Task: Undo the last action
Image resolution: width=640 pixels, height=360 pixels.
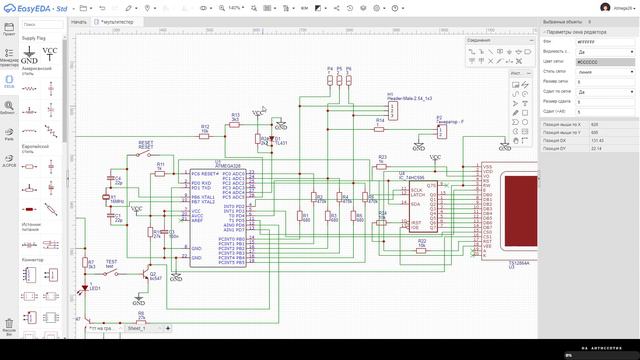Action: pos(102,8)
